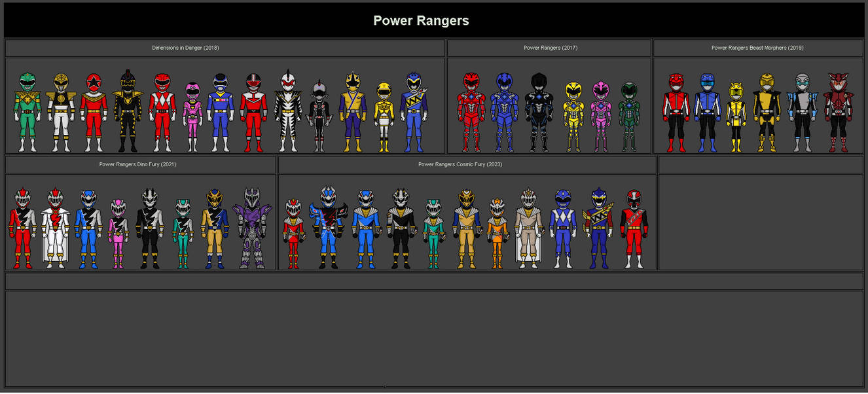Select the Mighty Morphin blue ranger in Cosmic Fury
Viewport: 868px width, 394px height.
pos(563,229)
